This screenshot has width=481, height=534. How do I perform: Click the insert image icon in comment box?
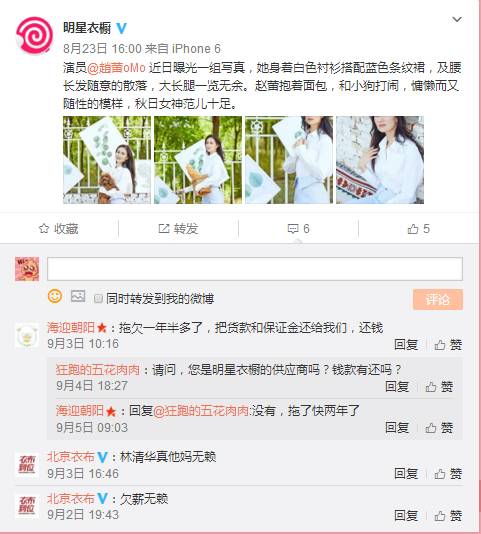78,296
